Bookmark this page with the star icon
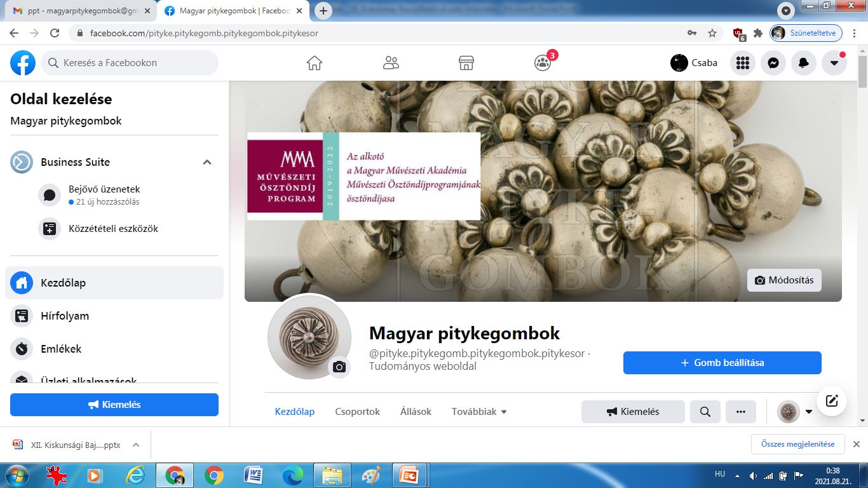Viewport: 868px width, 488px height. 712,33
